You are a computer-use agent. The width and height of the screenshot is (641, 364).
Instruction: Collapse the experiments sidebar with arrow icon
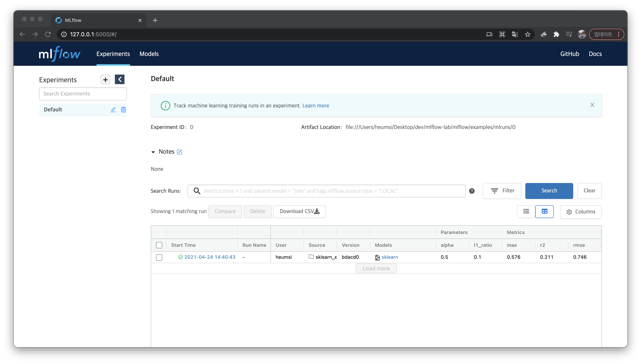point(119,80)
